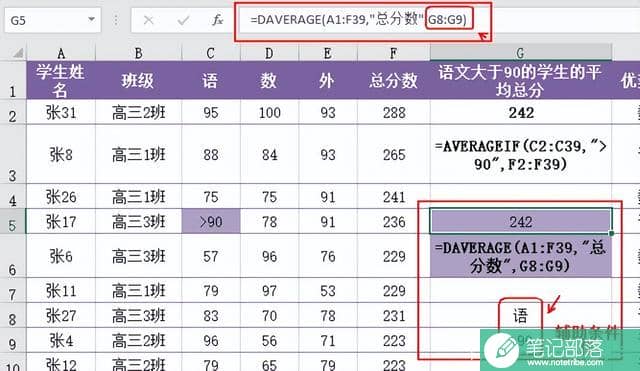Select row 5 header
This screenshot has width=640, height=371.
[x=12, y=222]
